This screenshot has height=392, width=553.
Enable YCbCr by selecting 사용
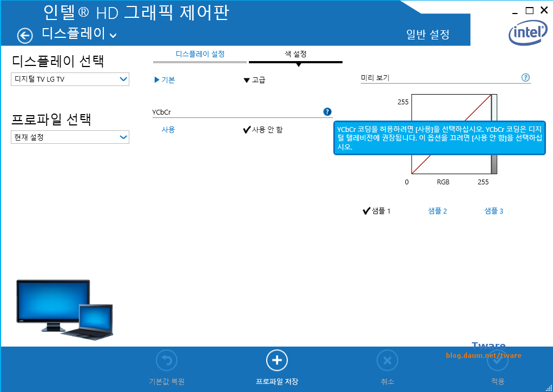click(x=168, y=130)
